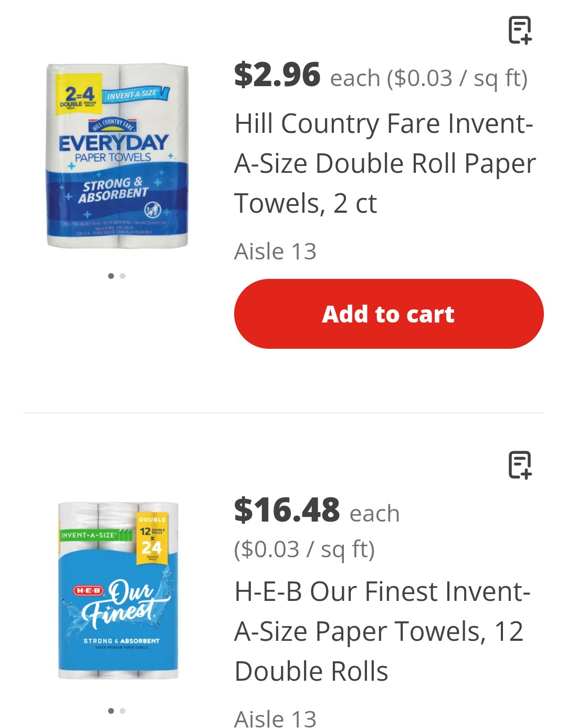Screen dimensions: 567x728
Task: Select second image dot under Hill Country Fare
Action: click(x=123, y=276)
